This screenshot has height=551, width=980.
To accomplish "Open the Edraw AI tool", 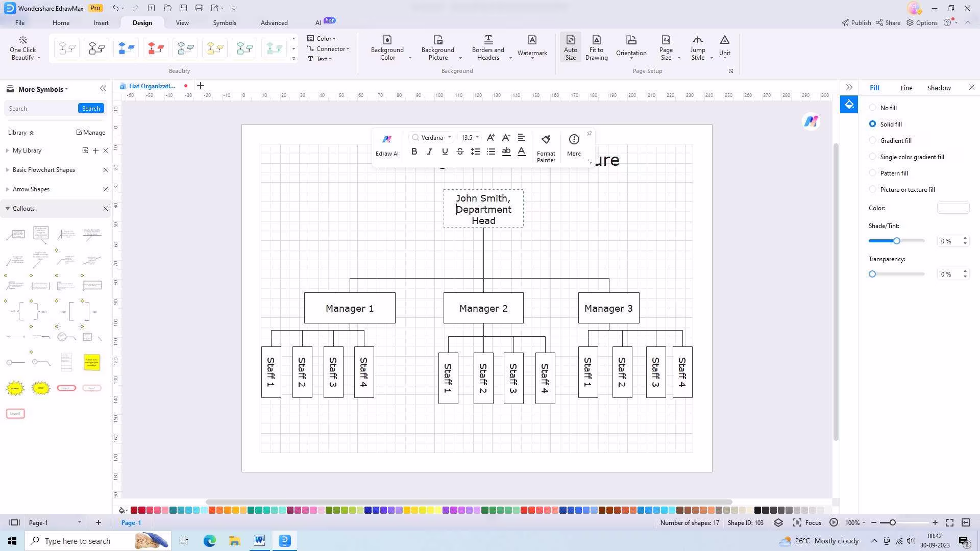I will click(x=387, y=145).
